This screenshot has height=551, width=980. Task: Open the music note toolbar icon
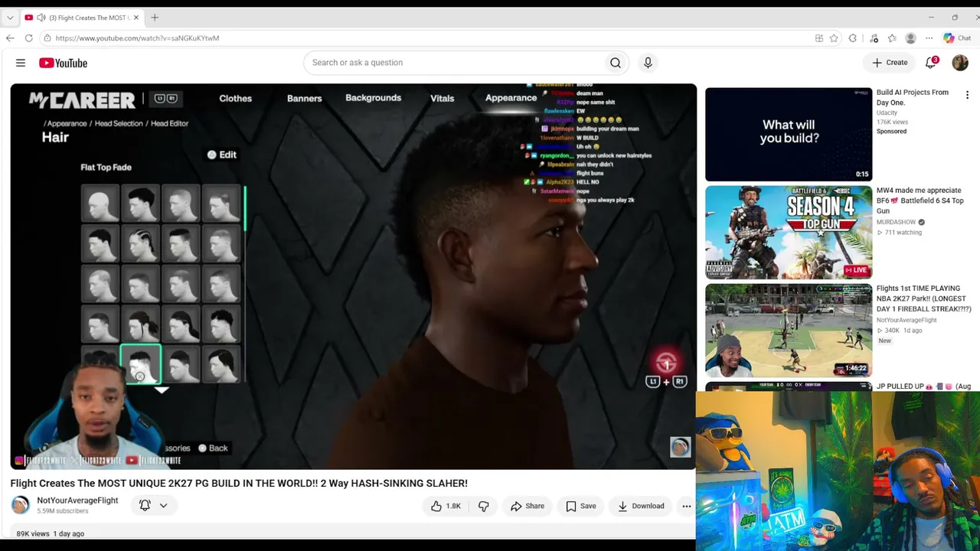coord(874,38)
